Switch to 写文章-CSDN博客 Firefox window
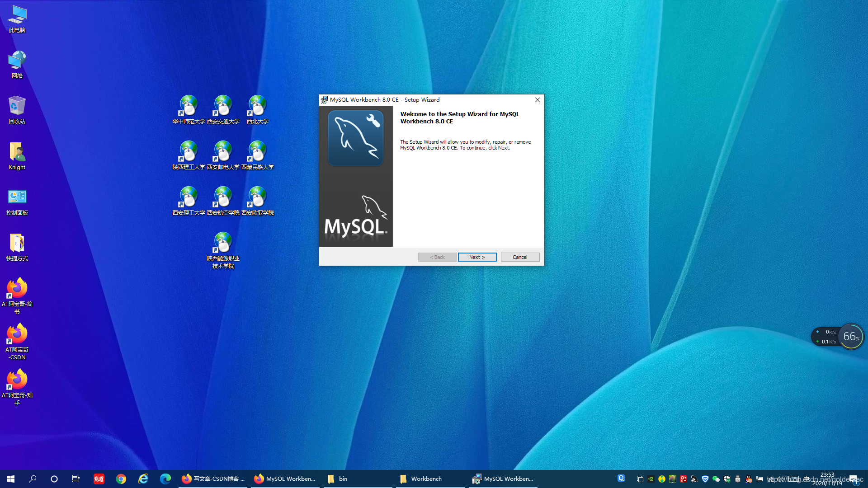868x488 pixels. tap(212, 479)
